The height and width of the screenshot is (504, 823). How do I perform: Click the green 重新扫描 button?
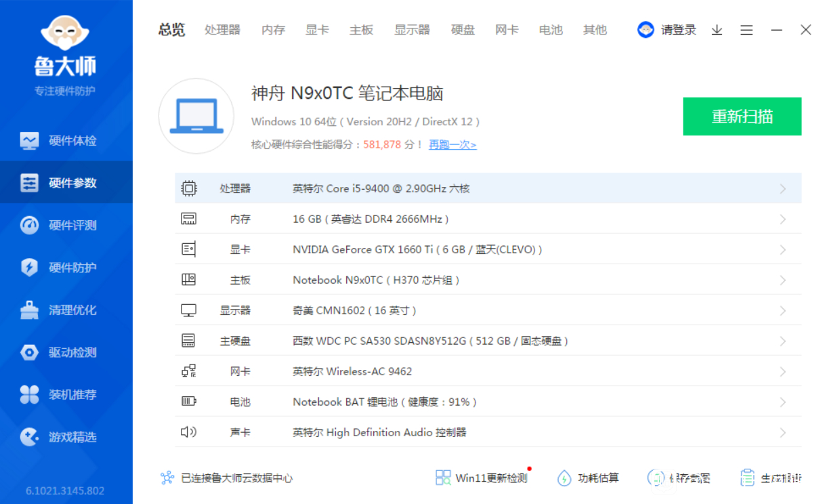742,117
